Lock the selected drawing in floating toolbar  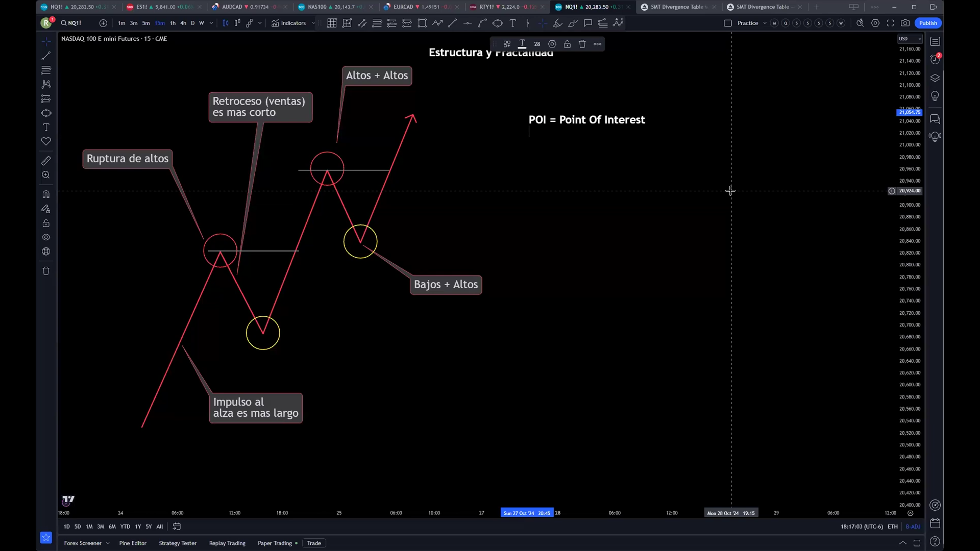(x=567, y=44)
